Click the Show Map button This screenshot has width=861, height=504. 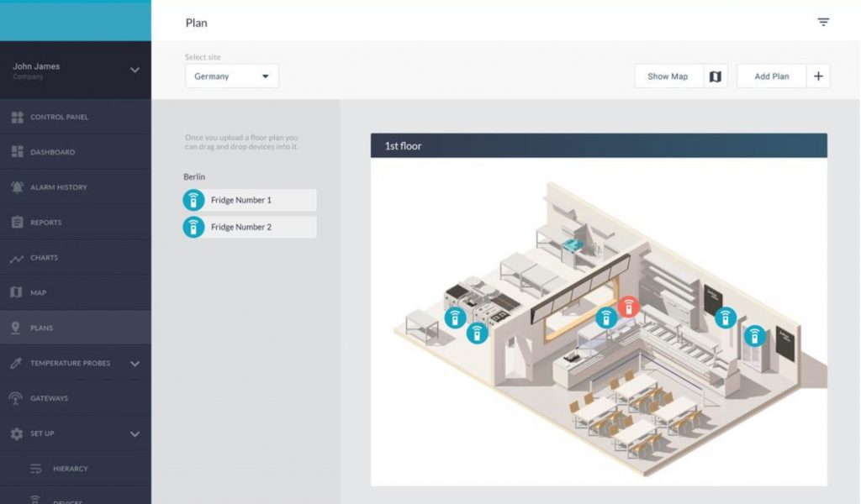click(668, 76)
